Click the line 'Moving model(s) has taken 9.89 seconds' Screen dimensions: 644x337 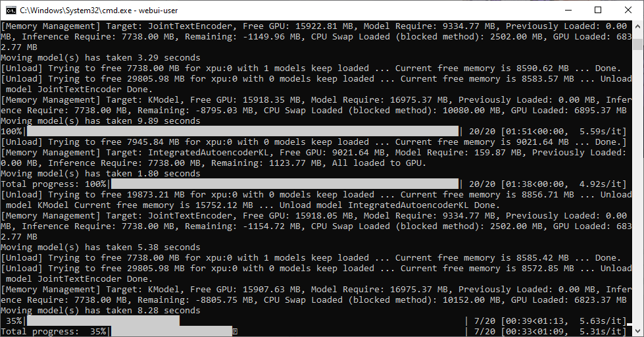pos(101,121)
